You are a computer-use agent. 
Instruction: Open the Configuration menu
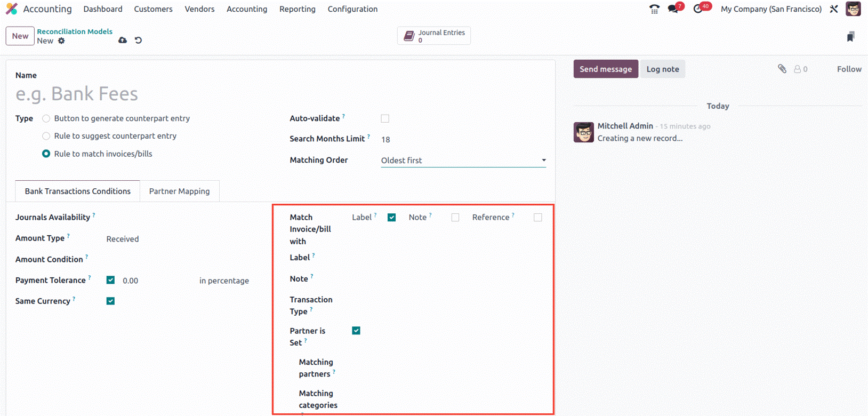[x=352, y=9]
